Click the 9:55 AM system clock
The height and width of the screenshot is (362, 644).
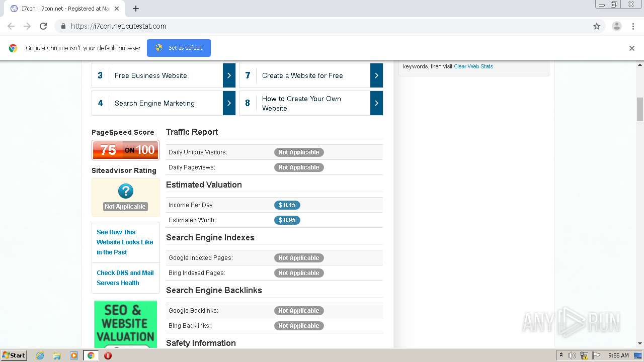pyautogui.click(x=618, y=355)
